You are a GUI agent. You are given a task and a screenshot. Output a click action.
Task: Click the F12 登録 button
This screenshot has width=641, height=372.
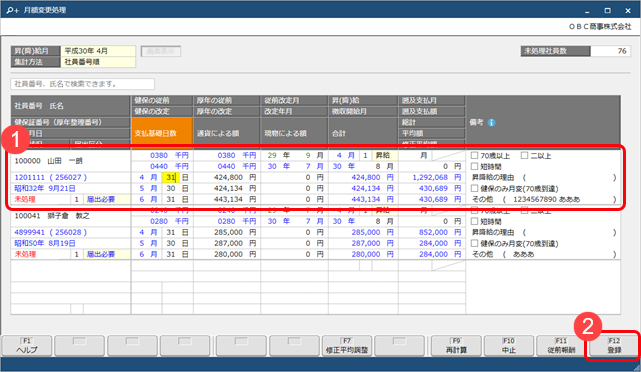(x=614, y=346)
